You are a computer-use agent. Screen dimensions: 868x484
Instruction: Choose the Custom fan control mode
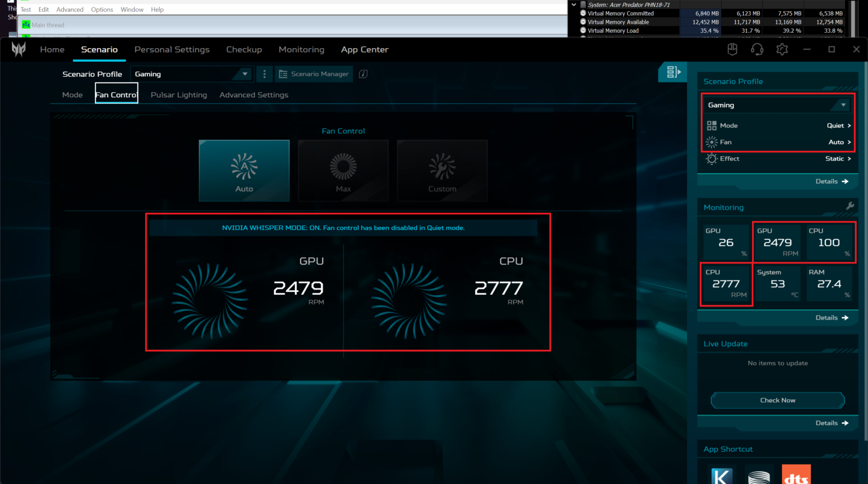[x=442, y=170]
